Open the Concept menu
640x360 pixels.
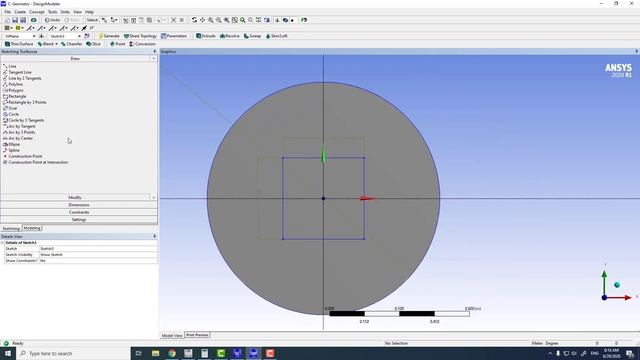pyautogui.click(x=36, y=12)
